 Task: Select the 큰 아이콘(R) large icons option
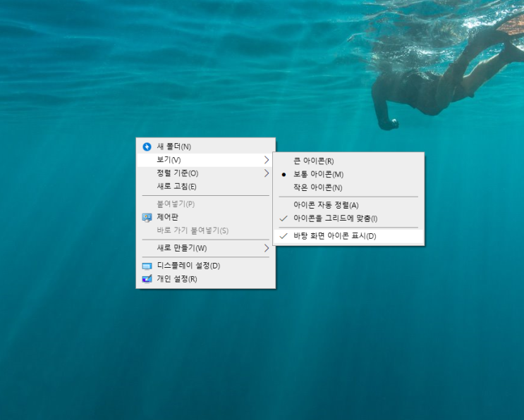point(349,161)
